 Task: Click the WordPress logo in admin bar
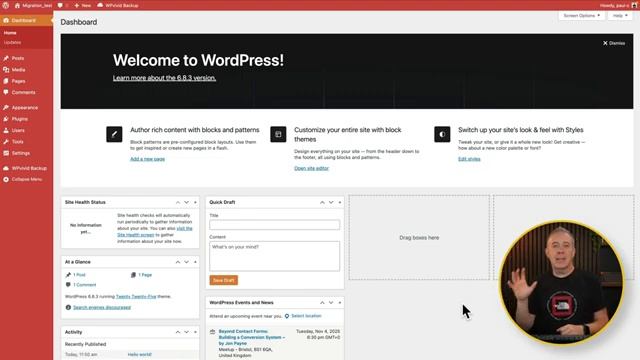click(x=6, y=5)
